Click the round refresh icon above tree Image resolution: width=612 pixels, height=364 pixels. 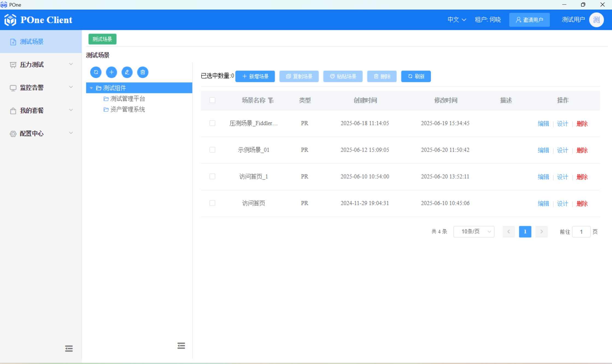(x=96, y=72)
